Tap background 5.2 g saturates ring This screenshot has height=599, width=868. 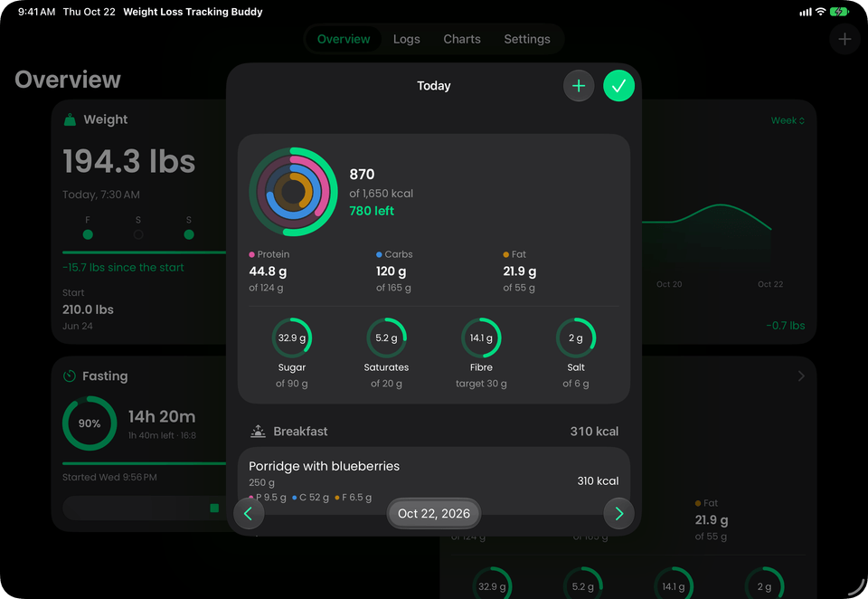coord(582,583)
